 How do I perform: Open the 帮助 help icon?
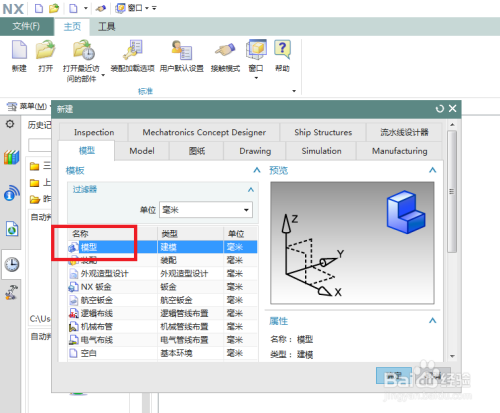[x=282, y=50]
